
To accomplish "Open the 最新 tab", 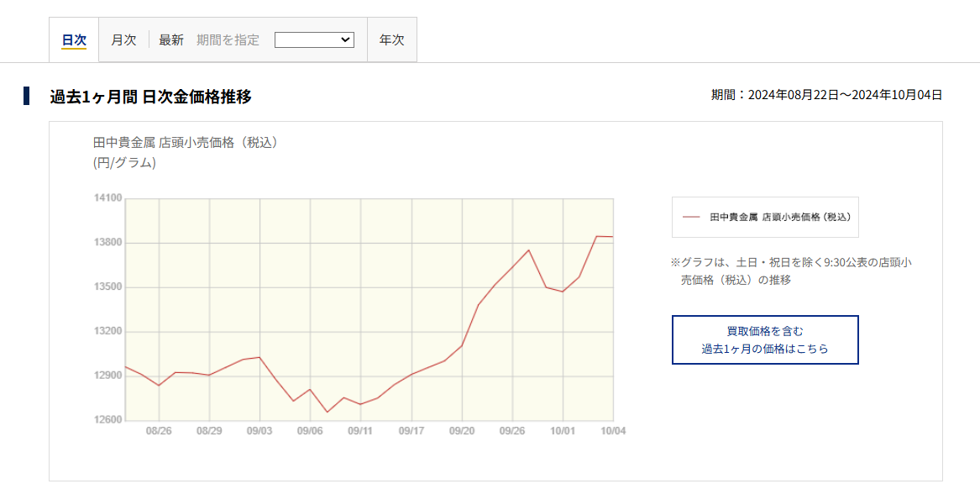I will click(171, 40).
